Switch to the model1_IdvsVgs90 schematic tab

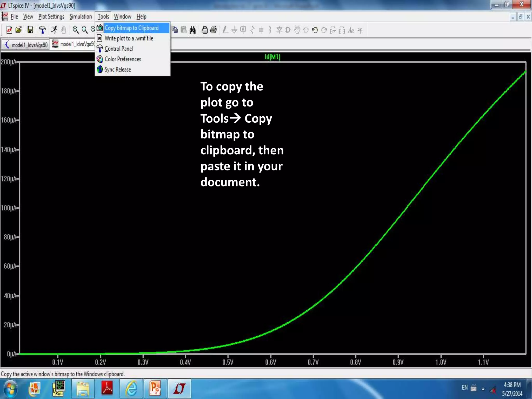[26, 45]
